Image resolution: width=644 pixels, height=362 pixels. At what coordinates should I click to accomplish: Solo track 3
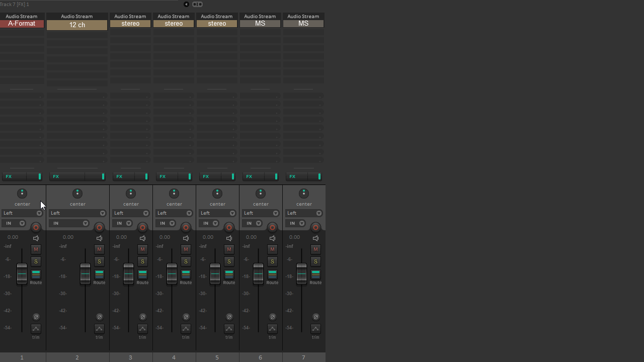(142, 261)
